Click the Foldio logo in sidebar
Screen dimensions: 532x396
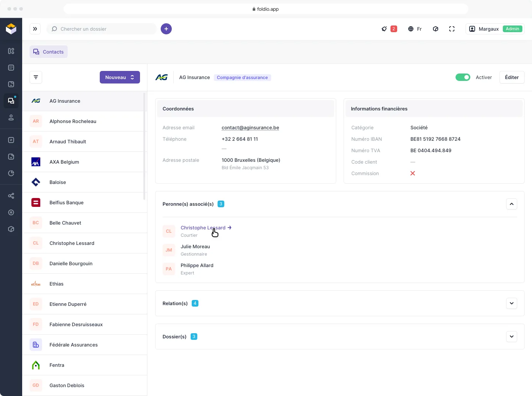tap(11, 29)
